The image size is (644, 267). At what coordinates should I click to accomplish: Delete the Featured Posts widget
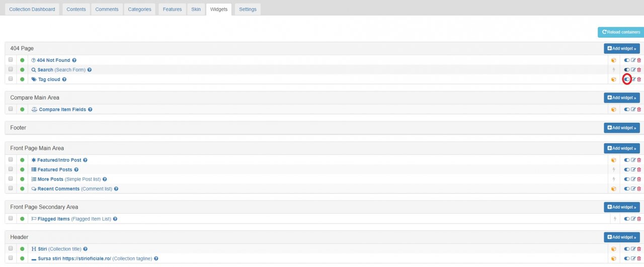click(x=639, y=170)
